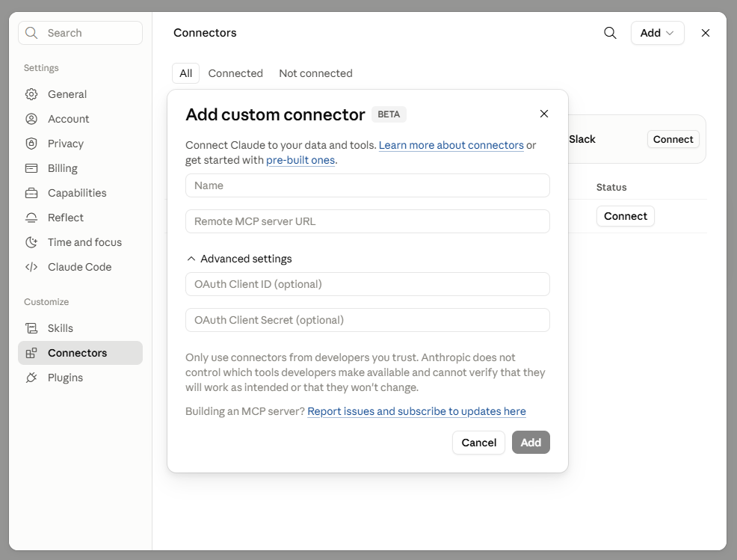Collapse the Advanced settings section
737x560 pixels.
(x=239, y=259)
